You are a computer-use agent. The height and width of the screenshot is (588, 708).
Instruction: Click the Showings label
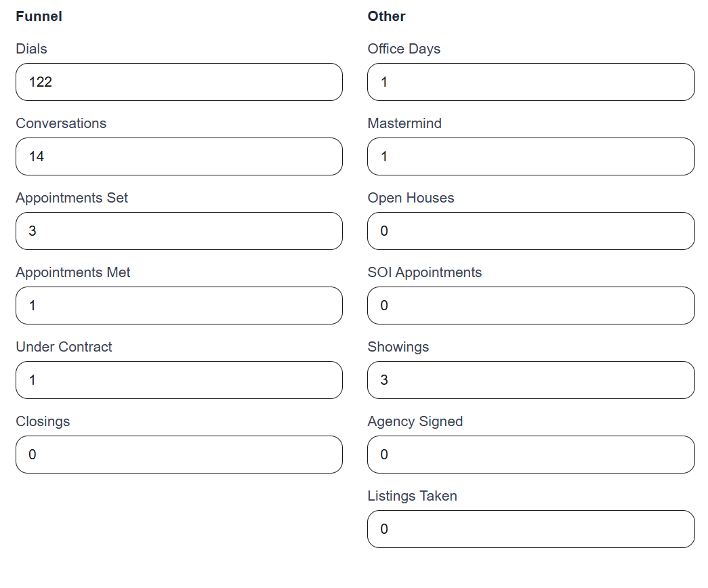(398, 348)
